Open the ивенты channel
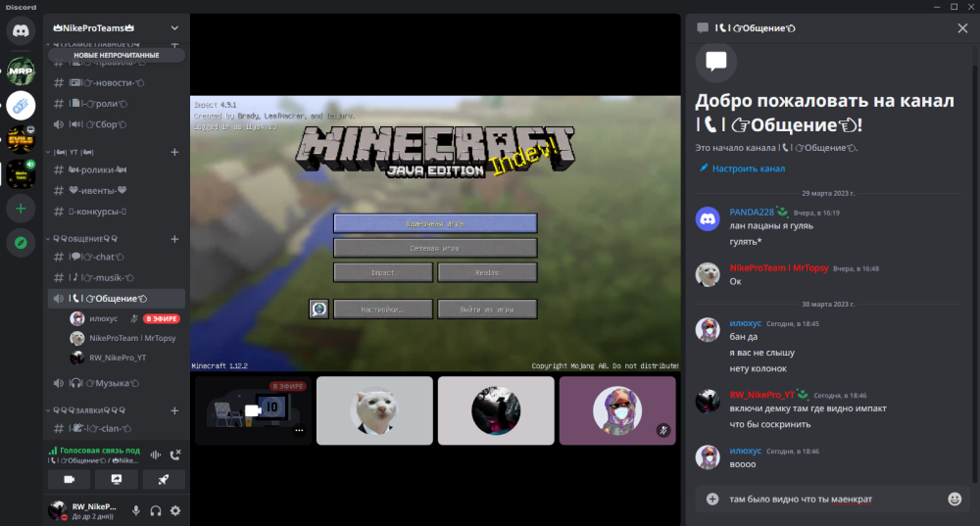 coord(117,191)
